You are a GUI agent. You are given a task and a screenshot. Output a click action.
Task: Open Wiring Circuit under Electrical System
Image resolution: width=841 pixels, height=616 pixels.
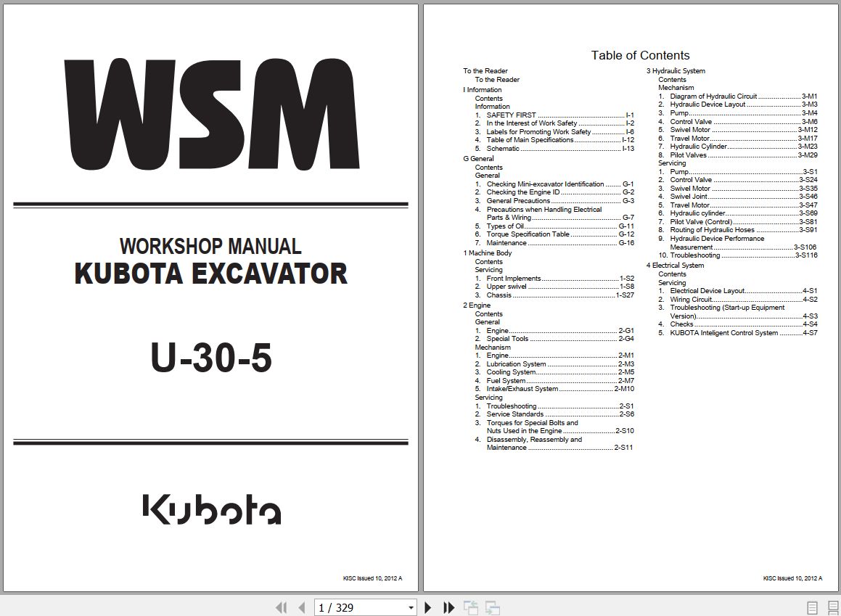point(689,299)
